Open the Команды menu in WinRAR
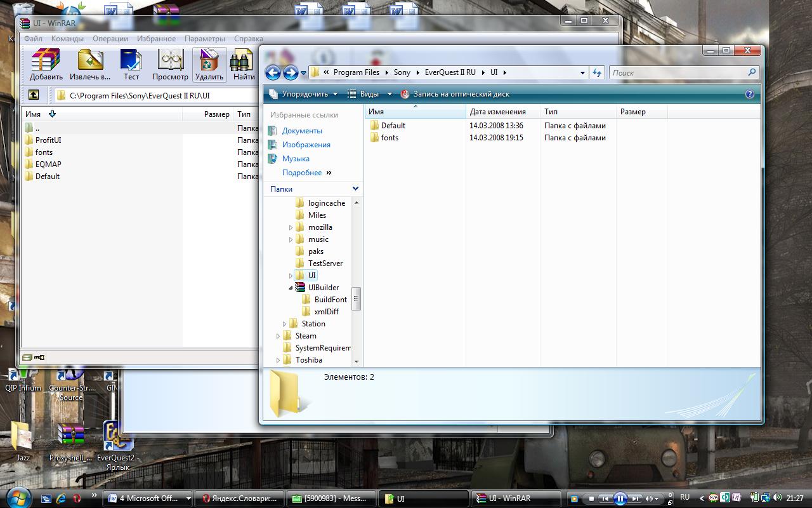Image resolution: width=812 pixels, height=508 pixels. click(x=67, y=39)
